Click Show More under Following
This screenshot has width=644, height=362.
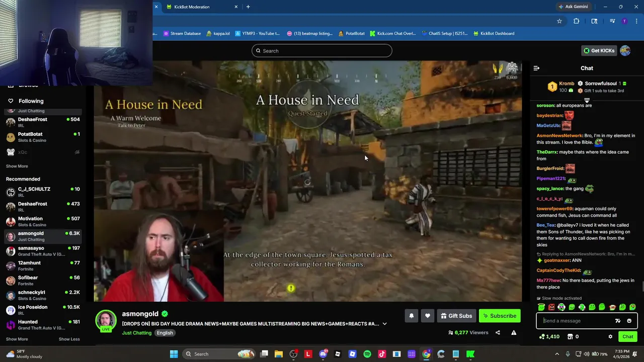(x=17, y=166)
